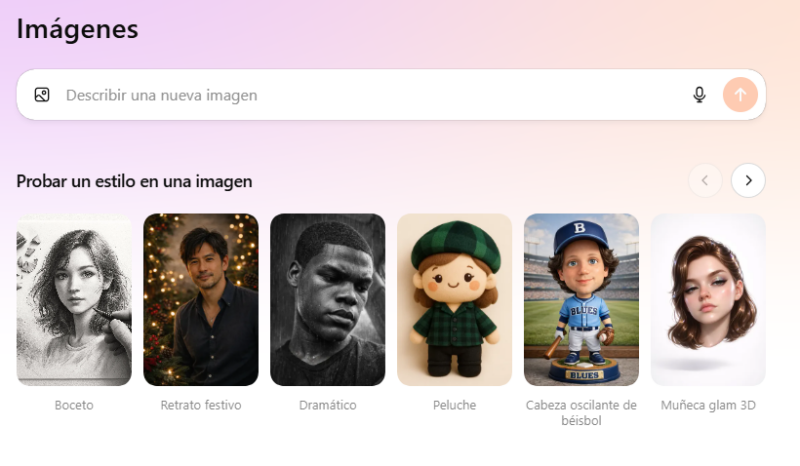Select the Peluche plush doll thumbnail
The height and width of the screenshot is (466, 800).
click(x=455, y=299)
